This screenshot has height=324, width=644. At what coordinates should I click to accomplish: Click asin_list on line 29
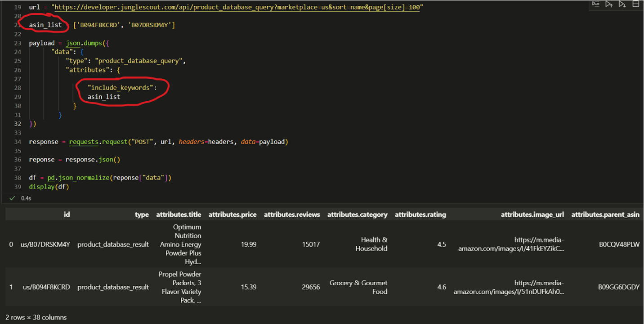(104, 97)
